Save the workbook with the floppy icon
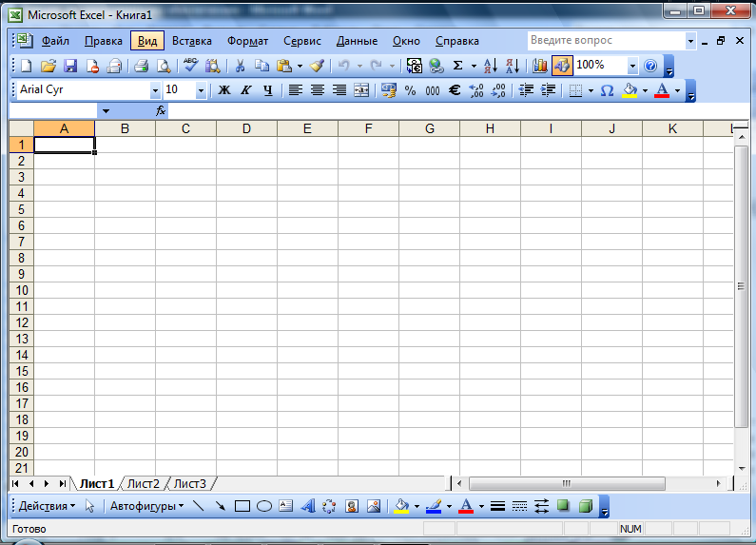Viewport: 756px width, 545px height. 70,66
